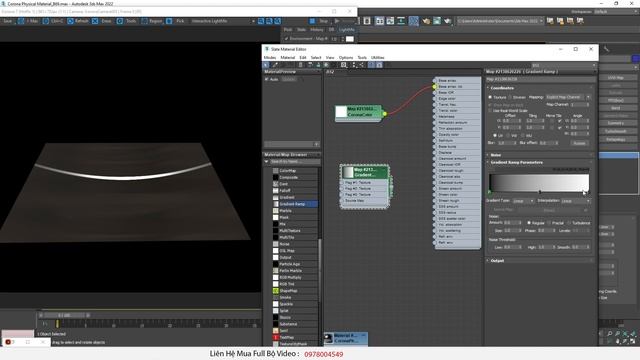Toggle the Environment Map checkbox

point(286,39)
